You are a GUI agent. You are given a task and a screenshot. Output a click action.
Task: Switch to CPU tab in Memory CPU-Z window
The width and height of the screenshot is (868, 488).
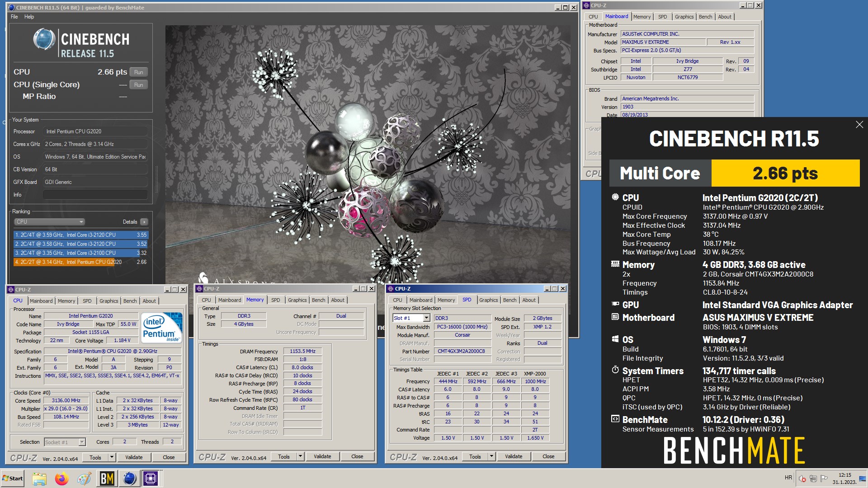pos(206,300)
